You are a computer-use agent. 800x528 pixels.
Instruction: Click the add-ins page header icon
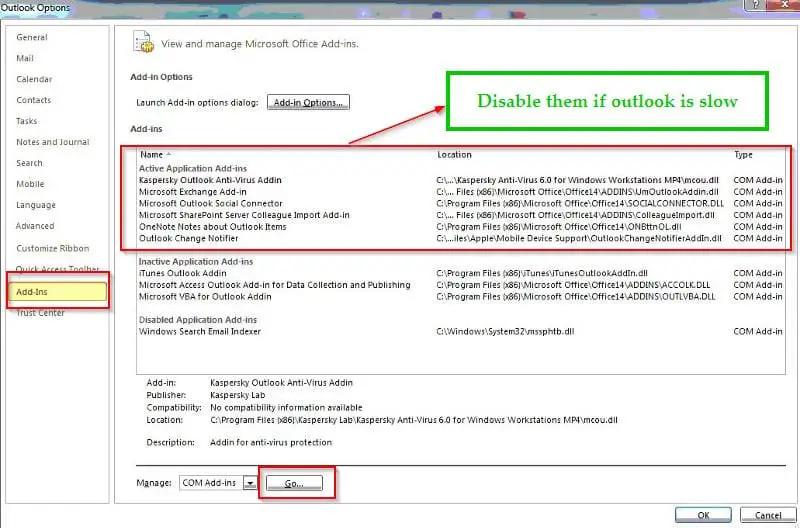coord(143,42)
